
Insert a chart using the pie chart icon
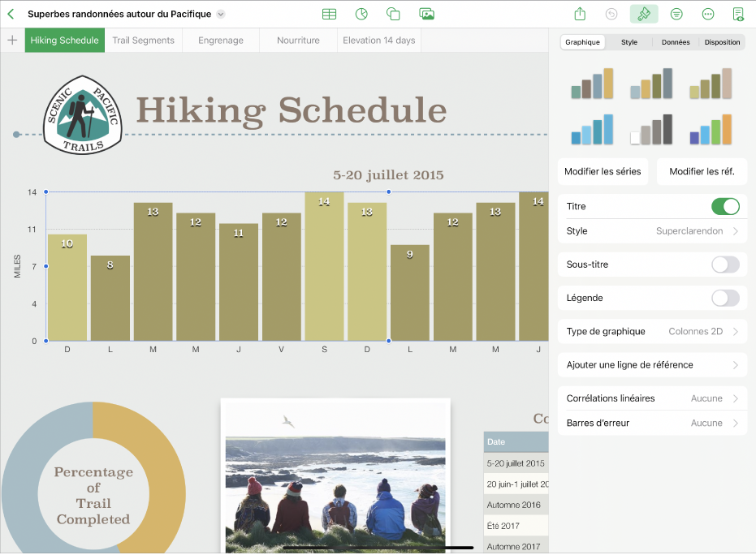[361, 14]
